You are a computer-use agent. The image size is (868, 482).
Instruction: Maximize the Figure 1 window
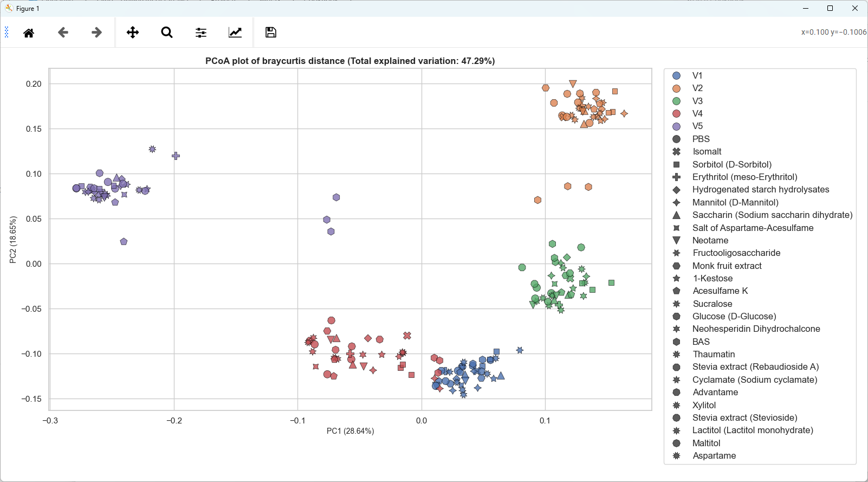(x=830, y=8)
